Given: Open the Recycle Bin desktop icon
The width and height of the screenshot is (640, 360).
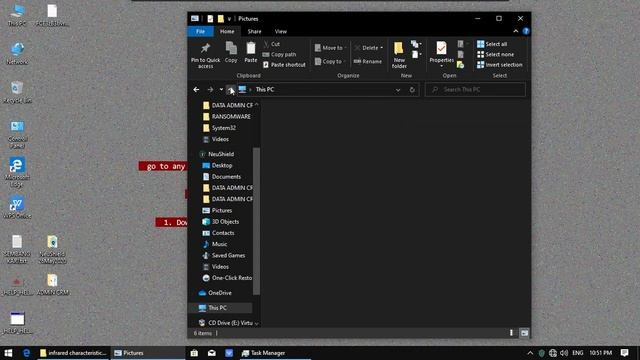Looking at the screenshot, I should coord(17,92).
